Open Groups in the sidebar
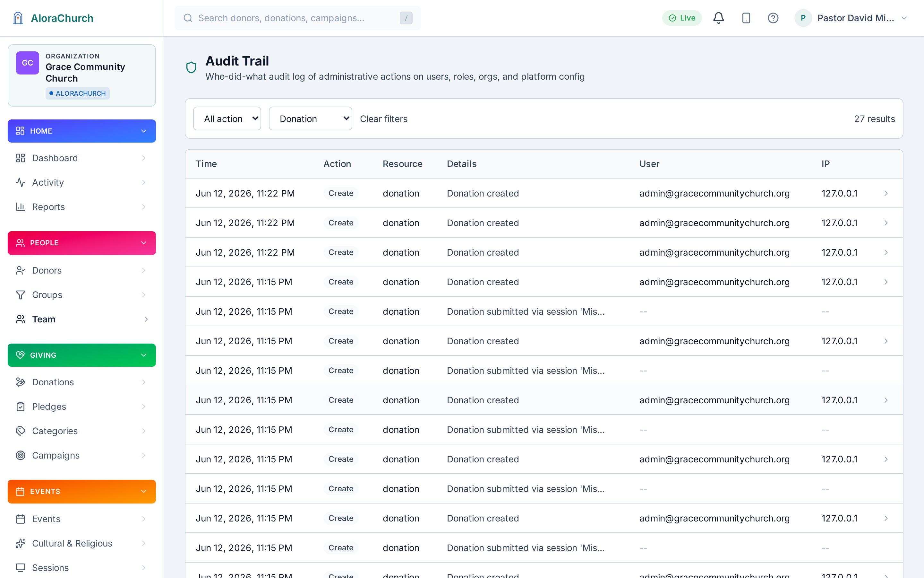 point(82,295)
